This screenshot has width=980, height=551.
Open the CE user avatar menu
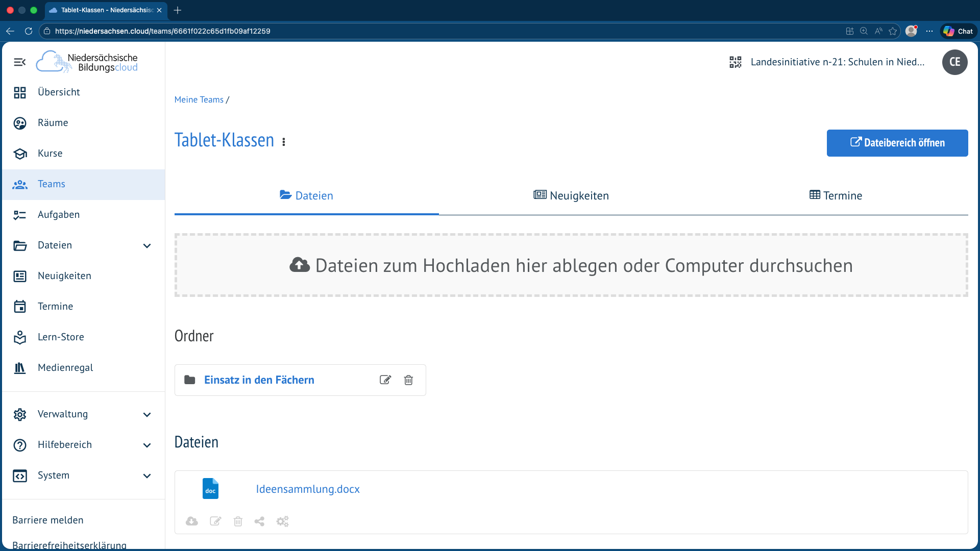[x=954, y=62]
